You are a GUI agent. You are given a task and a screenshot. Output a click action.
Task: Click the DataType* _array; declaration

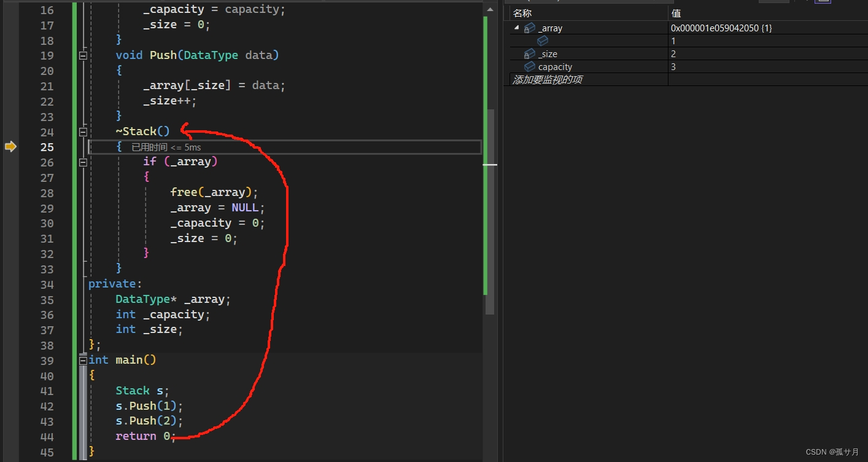(173, 299)
